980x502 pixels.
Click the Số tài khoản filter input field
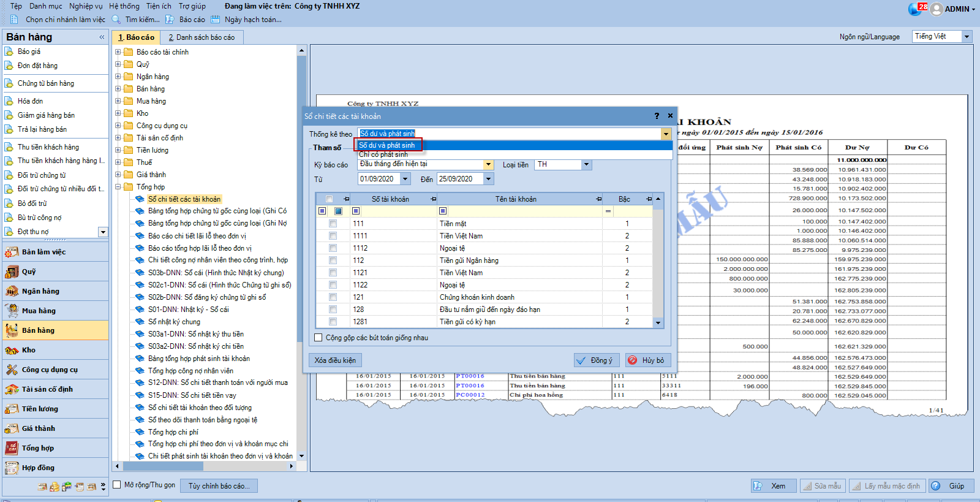(393, 211)
